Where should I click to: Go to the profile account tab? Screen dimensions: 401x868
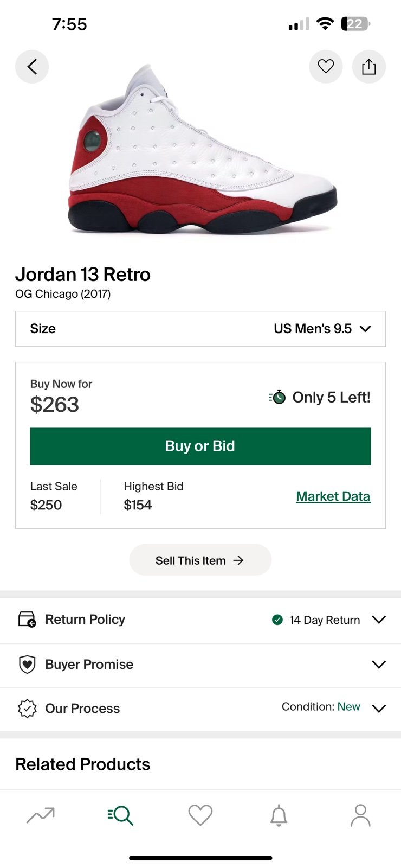(360, 815)
